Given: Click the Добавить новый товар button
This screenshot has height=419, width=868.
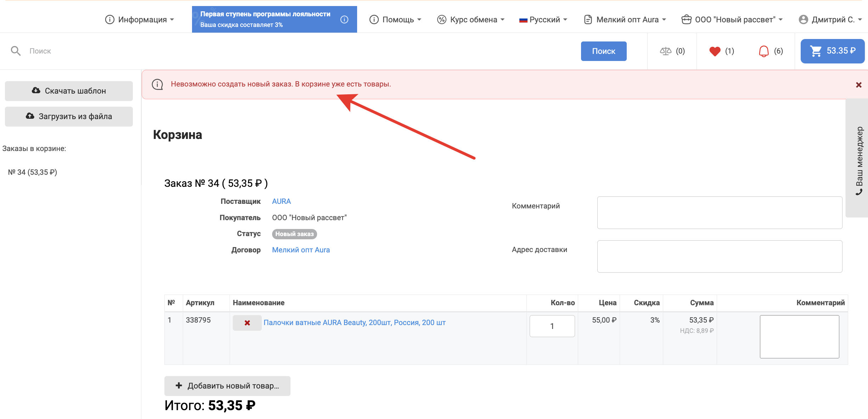Looking at the screenshot, I should click(x=227, y=386).
